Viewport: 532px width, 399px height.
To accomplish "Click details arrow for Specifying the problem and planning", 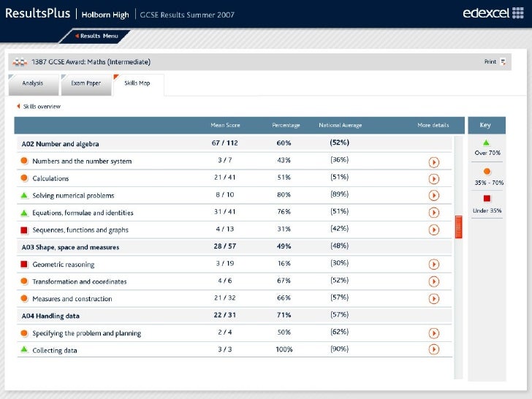I will pos(433,333).
